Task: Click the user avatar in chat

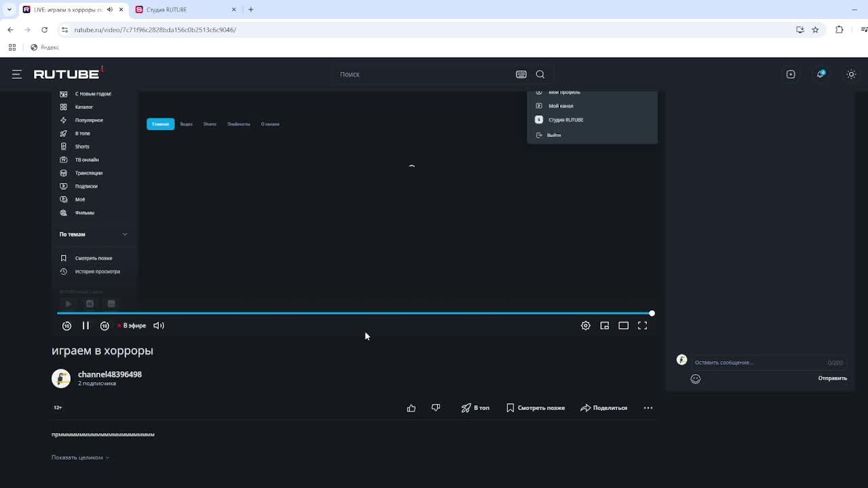Action: [682, 360]
